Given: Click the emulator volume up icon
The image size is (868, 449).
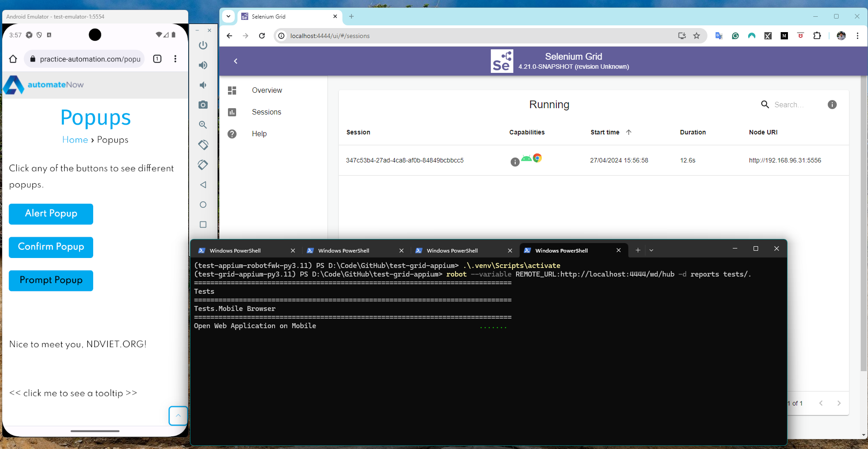Looking at the screenshot, I should coord(203,65).
